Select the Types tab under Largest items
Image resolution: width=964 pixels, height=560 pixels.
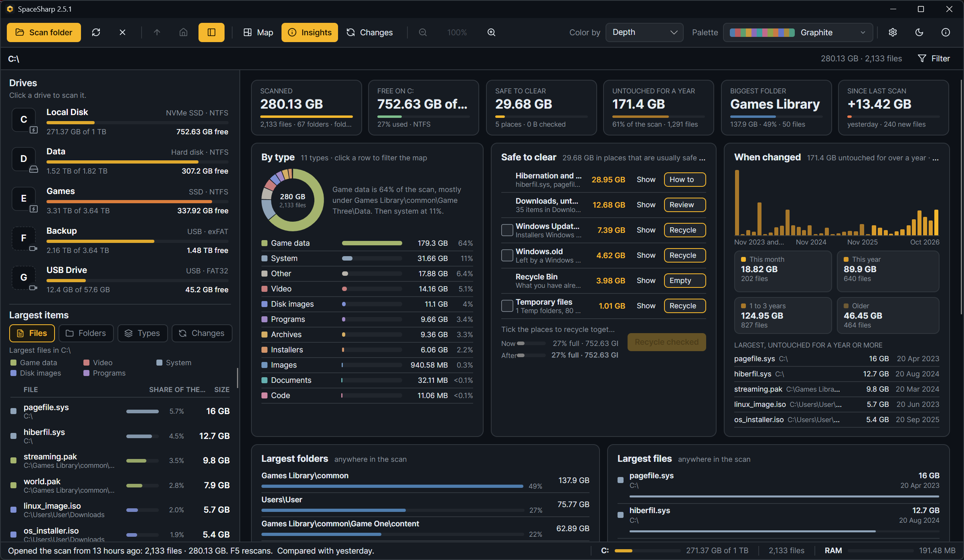[143, 333]
